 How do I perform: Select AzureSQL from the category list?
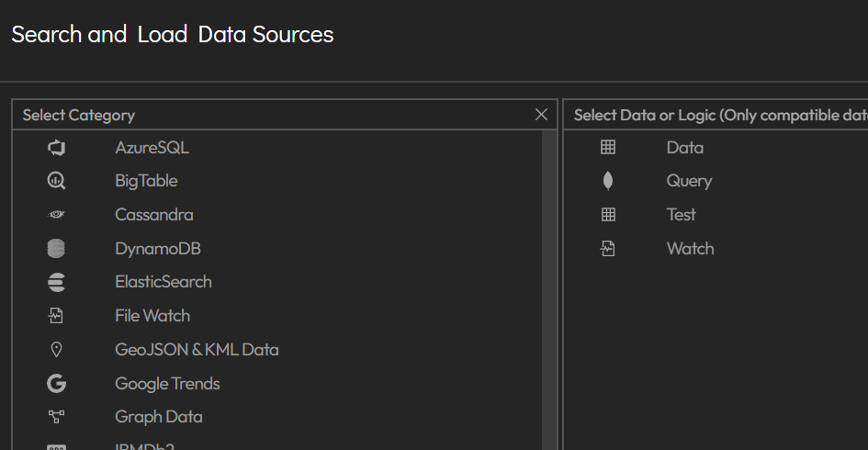152,148
